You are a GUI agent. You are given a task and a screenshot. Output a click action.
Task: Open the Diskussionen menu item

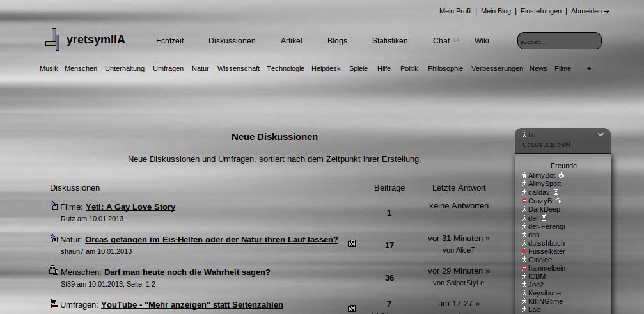(x=232, y=41)
